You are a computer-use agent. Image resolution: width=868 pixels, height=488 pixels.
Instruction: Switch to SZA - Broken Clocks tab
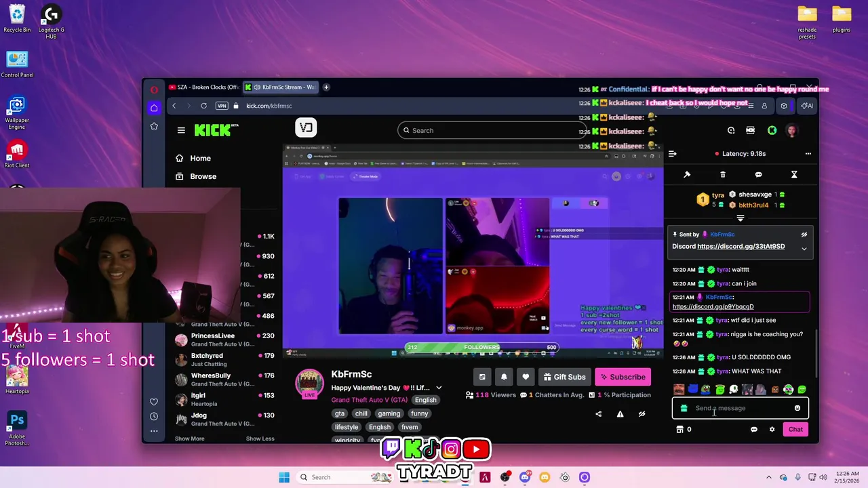click(203, 87)
